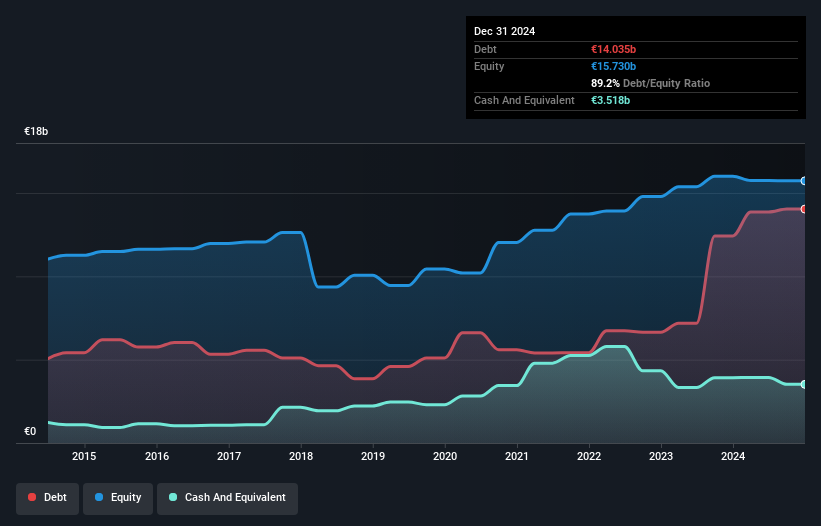Viewport: 821px width, 526px height.
Task: Click the 2019 x-axis label
Action: [x=373, y=456]
